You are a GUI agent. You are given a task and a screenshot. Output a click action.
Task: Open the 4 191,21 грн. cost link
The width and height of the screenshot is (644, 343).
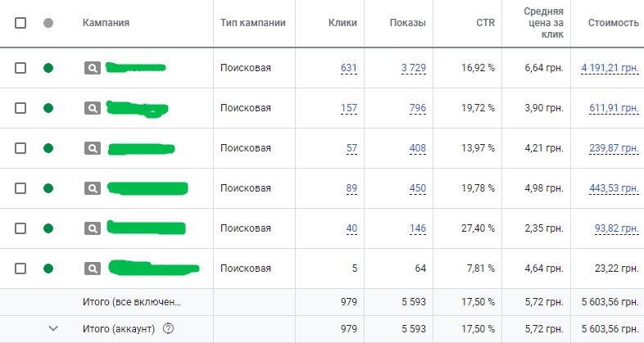[610, 68]
